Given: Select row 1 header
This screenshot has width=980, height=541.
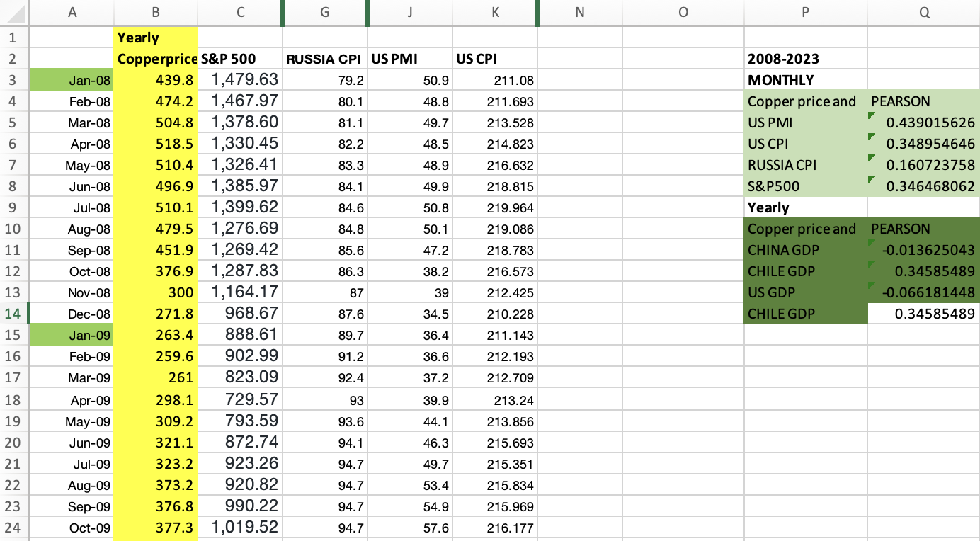Looking at the screenshot, I should [14, 38].
